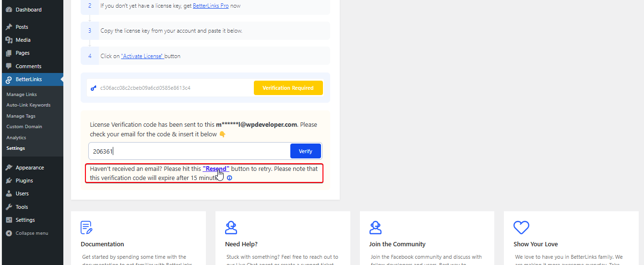The image size is (644, 265).
Task: Click the license key text field
Action: (x=170, y=88)
